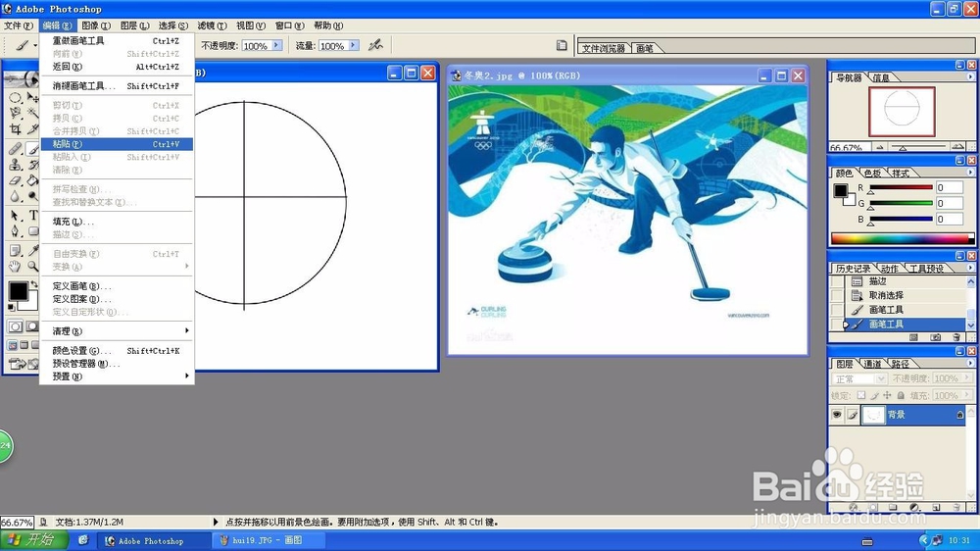The height and width of the screenshot is (551, 980).
Task: Switch to the 色板 (Swatches) tab
Action: [x=873, y=173]
